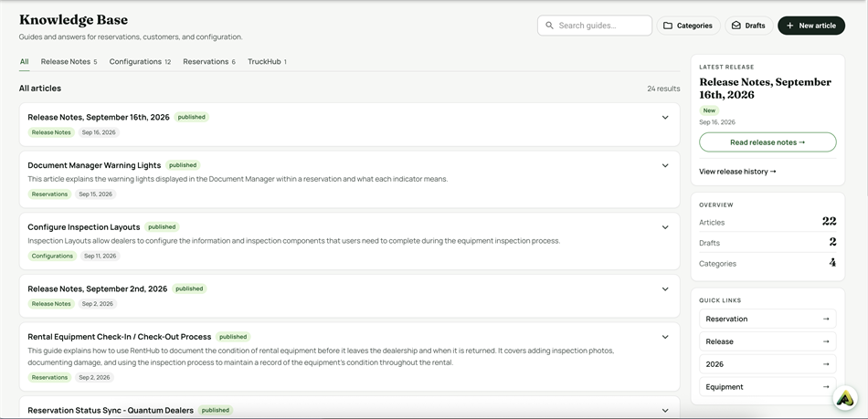Viewport: 868px width, 419px height.
Task: Click published badge on Configure Inspection Layouts
Action: coord(162,227)
